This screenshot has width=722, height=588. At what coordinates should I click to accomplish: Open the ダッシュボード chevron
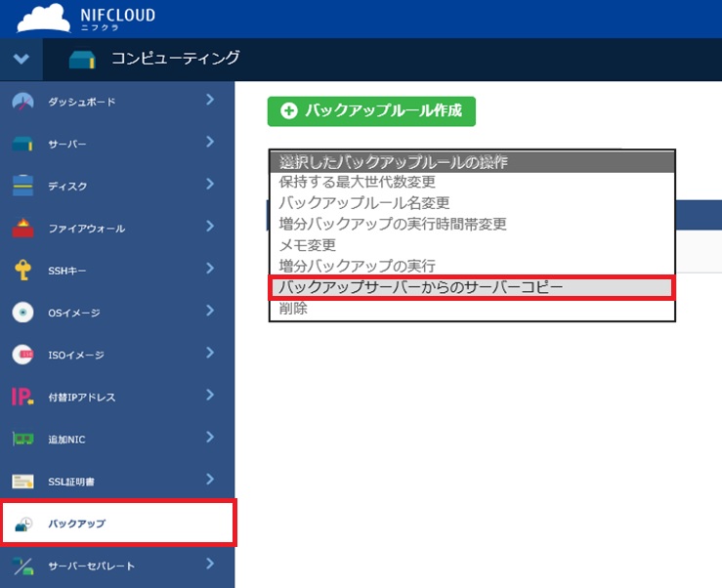click(x=210, y=100)
